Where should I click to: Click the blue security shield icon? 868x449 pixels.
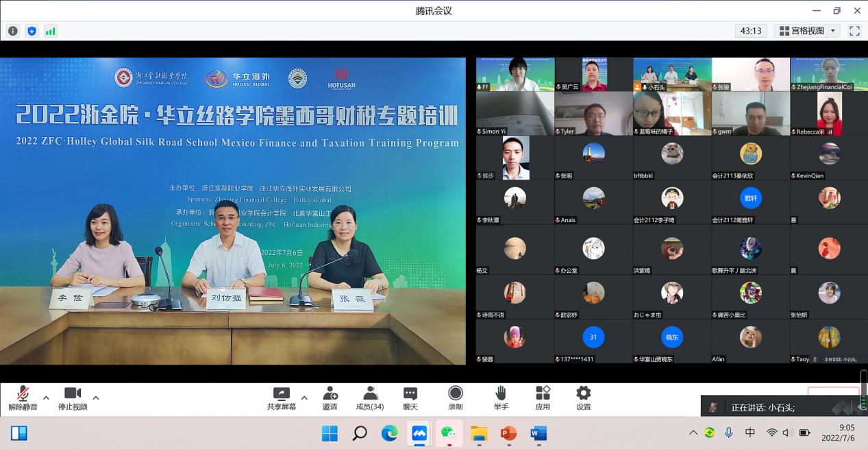[x=32, y=31]
